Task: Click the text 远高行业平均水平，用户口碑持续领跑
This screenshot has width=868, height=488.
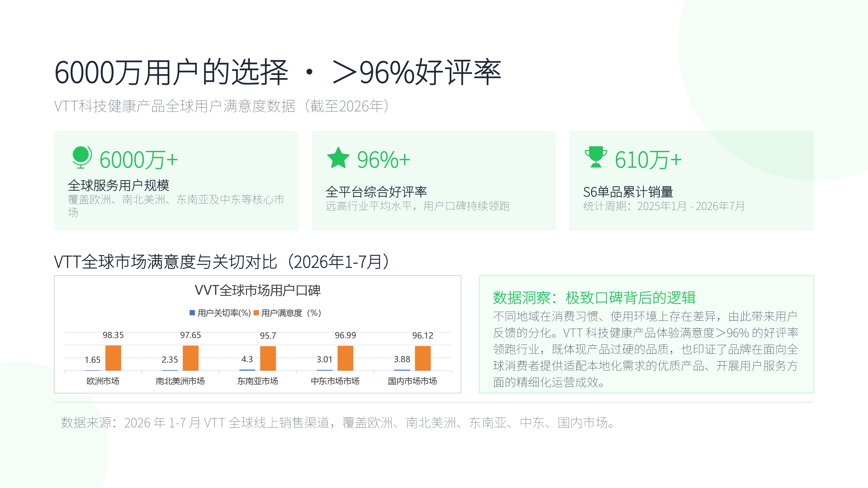Action: (x=418, y=206)
